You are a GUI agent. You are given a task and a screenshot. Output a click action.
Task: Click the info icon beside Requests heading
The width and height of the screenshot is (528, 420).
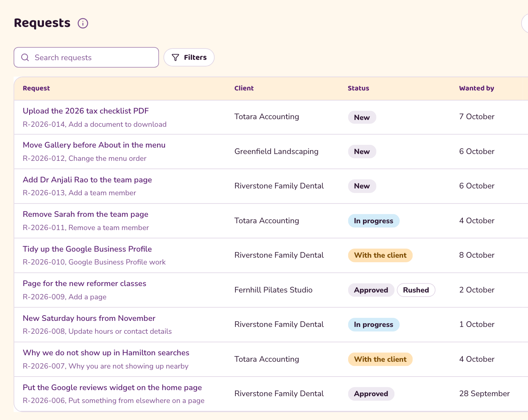pos(83,23)
